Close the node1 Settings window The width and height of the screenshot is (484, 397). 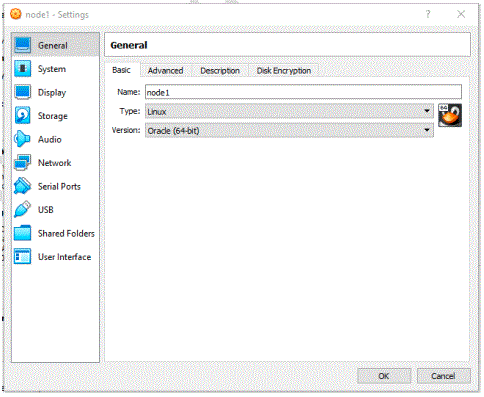point(461,14)
